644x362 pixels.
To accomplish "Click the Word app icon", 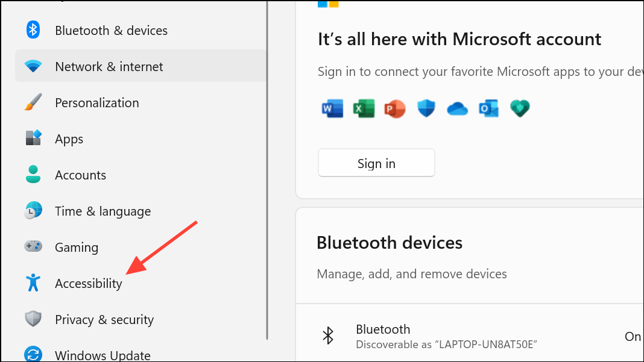I will (332, 108).
